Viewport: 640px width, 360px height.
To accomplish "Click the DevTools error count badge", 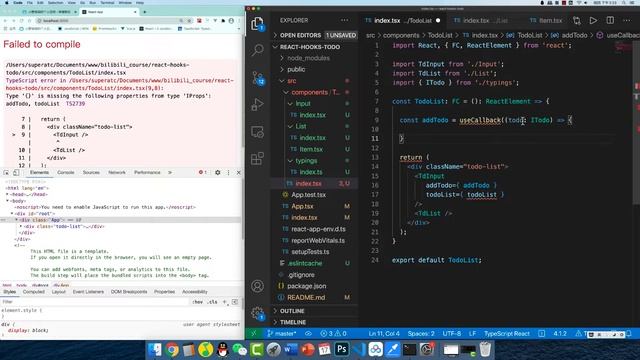I will pos(202,173).
